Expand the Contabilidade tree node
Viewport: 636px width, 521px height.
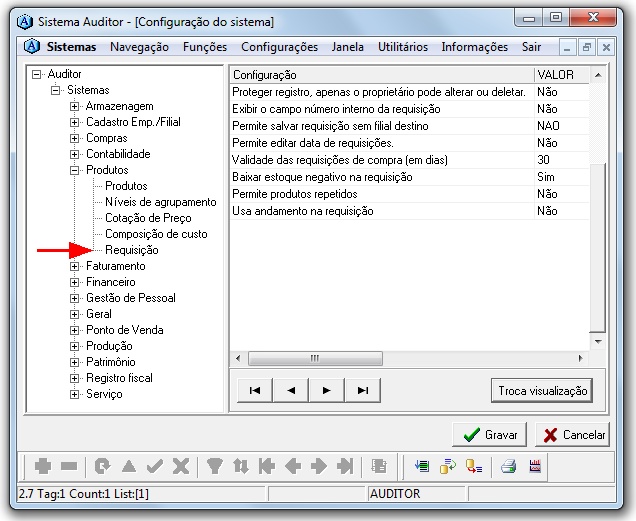[75, 155]
